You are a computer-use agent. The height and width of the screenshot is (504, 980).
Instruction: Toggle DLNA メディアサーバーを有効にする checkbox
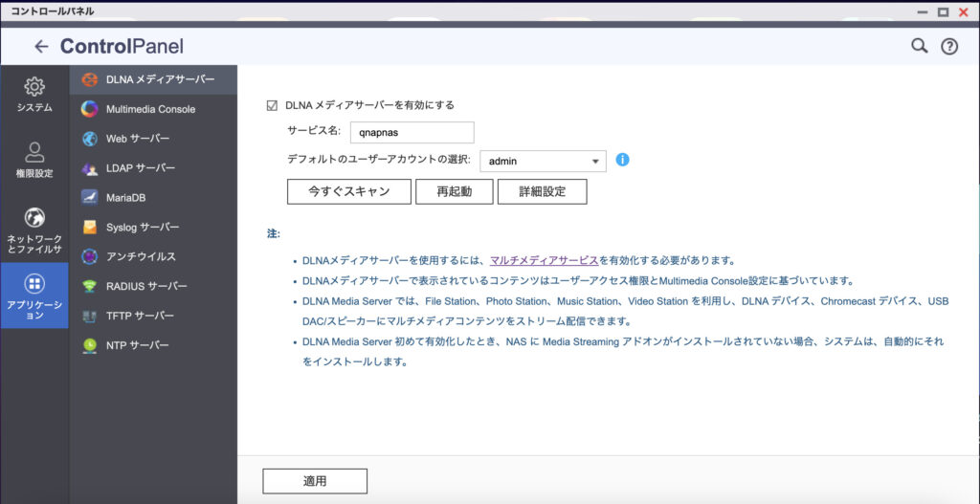[x=272, y=105]
